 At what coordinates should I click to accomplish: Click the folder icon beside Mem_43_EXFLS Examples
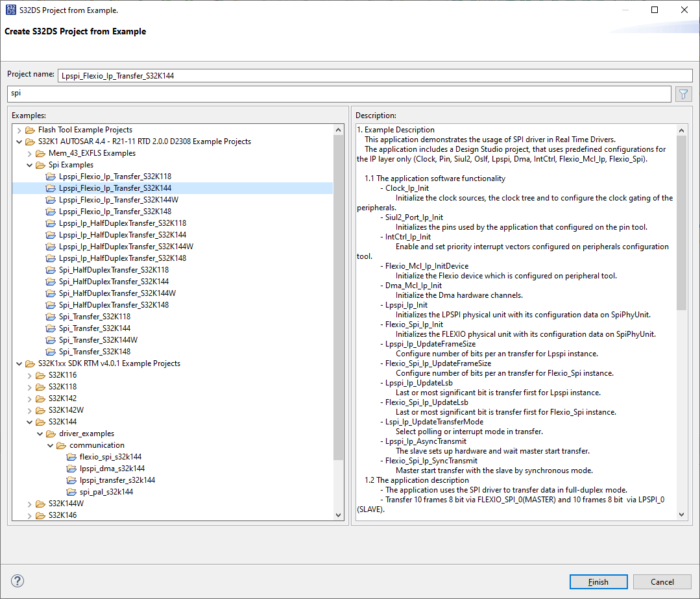coord(40,153)
